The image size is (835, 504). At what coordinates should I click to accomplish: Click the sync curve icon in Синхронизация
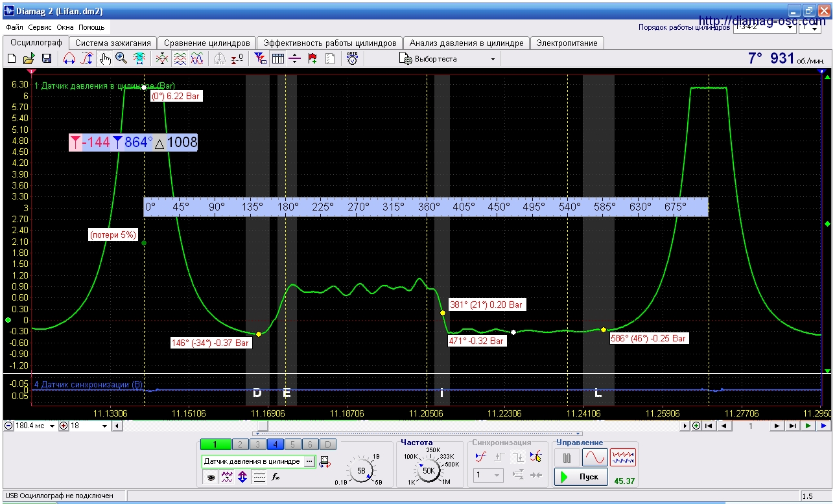coord(480,457)
